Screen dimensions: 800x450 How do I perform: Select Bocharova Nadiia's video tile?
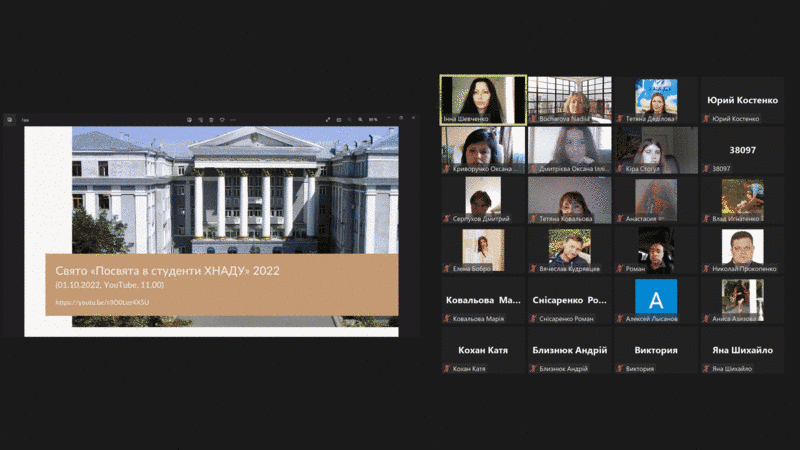(569, 100)
